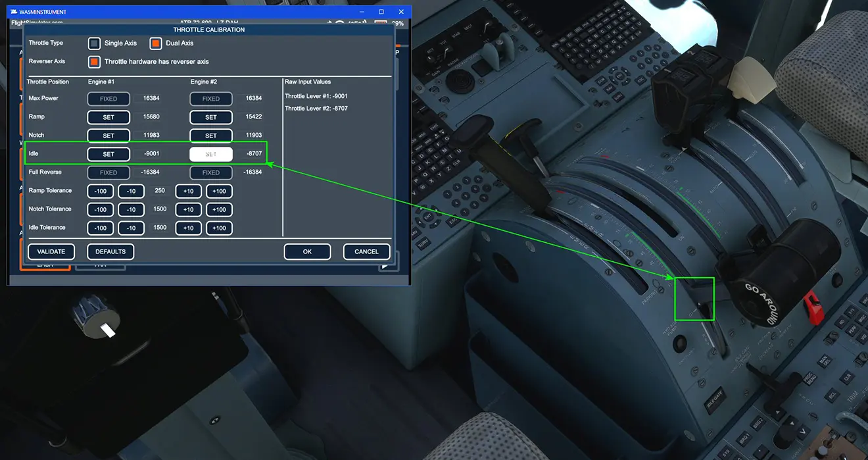This screenshot has width=868, height=460.
Task: Click the MAN DEL key in the cockpit
Action: coord(824,361)
